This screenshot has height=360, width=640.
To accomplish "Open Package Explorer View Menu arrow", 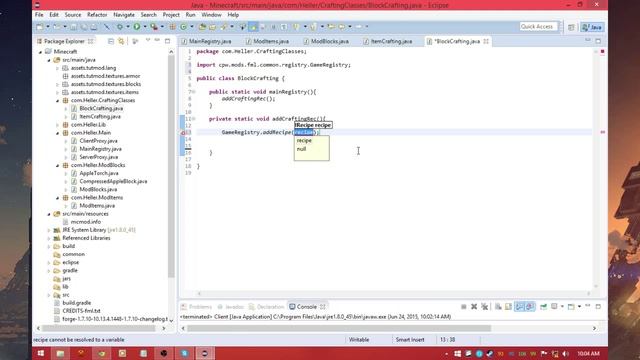I will tap(148, 40).
